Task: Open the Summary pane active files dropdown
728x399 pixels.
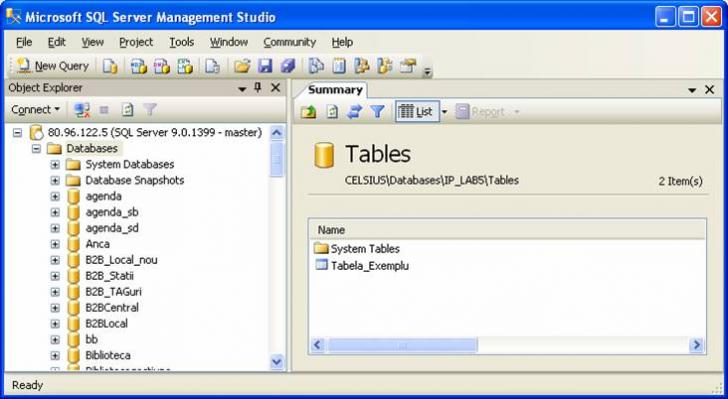Action: [692, 90]
